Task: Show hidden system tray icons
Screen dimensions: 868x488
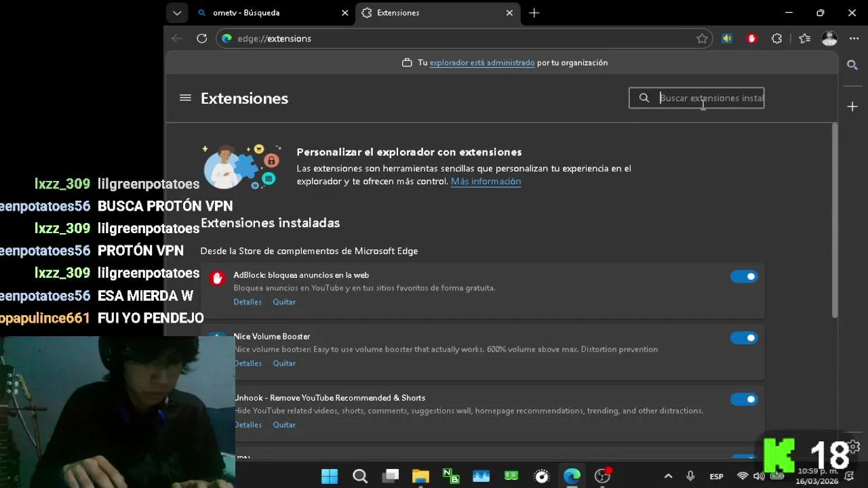Action: 668,476
